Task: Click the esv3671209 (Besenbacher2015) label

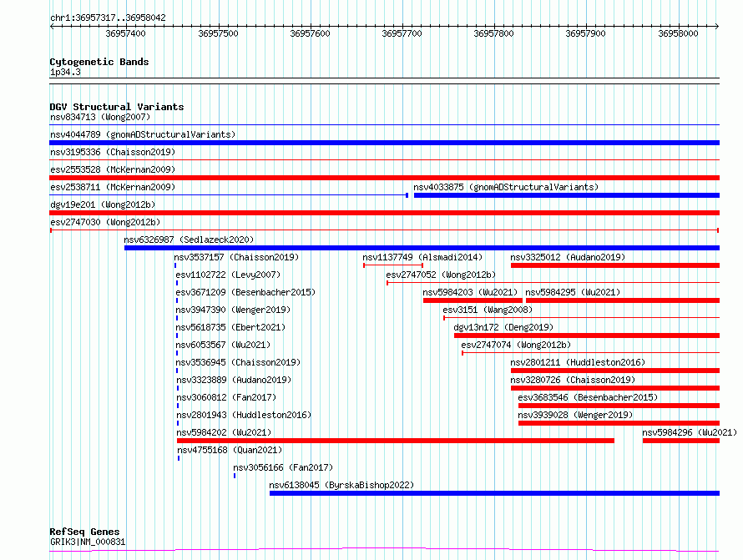Action: (x=245, y=292)
